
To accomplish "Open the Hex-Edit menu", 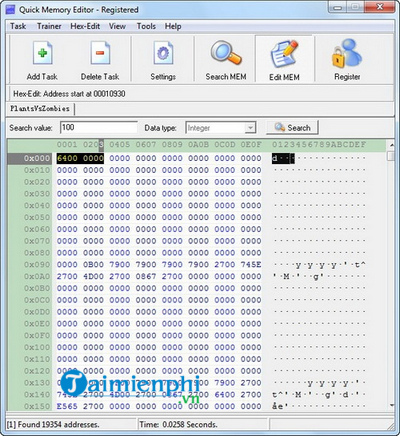I will pyautogui.click(x=85, y=26).
